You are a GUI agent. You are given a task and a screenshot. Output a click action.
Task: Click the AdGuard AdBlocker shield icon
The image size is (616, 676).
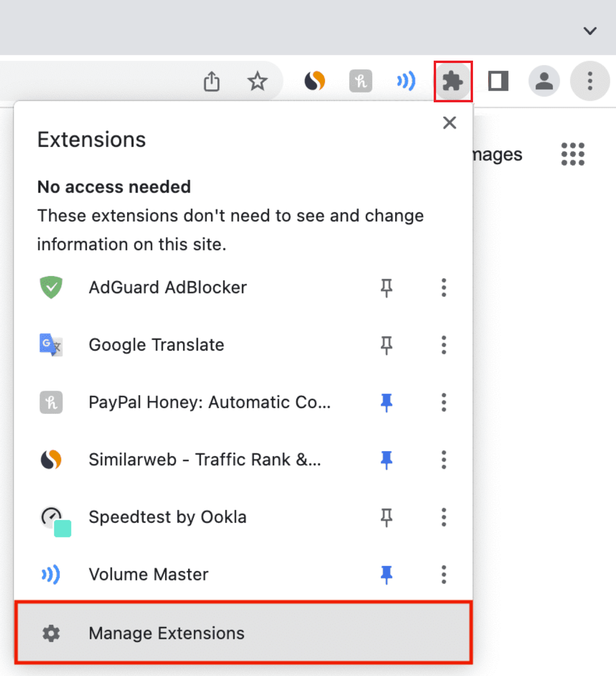point(51,288)
